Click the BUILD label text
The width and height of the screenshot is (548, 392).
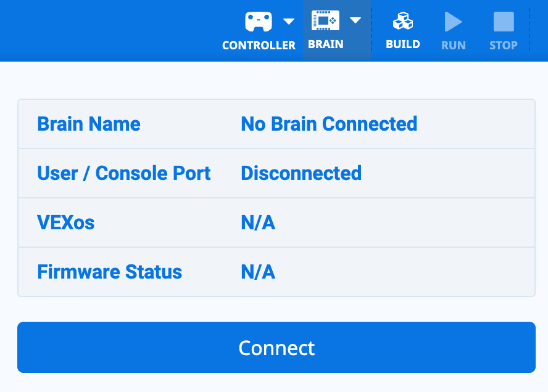403,44
